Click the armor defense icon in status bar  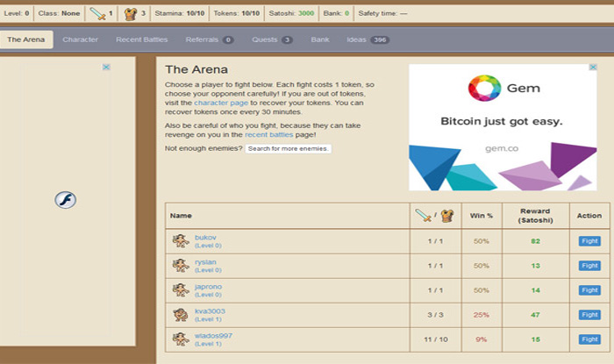coord(131,14)
